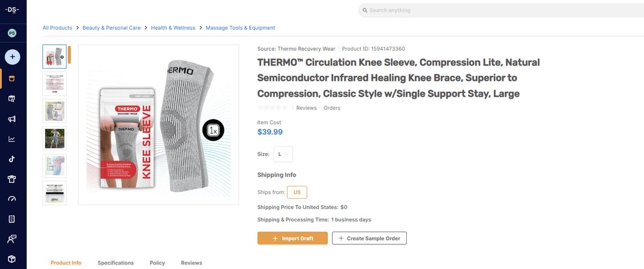Image resolution: width=644 pixels, height=269 pixels.
Task: Open the Policy tab
Action: (157, 263)
